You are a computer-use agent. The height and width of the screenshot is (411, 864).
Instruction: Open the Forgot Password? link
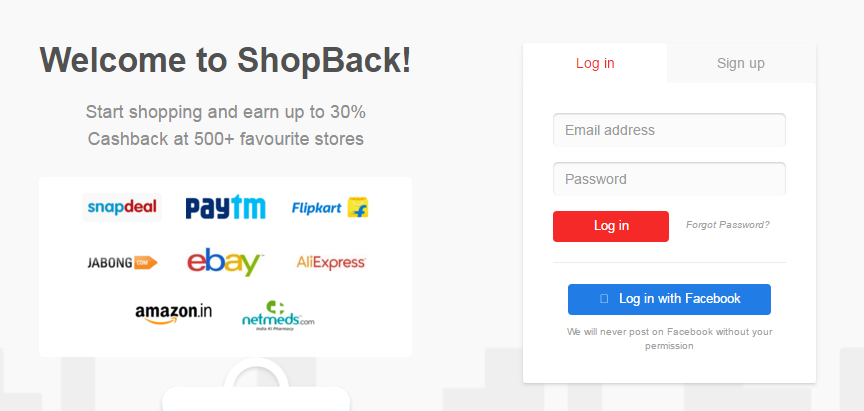coord(728,225)
